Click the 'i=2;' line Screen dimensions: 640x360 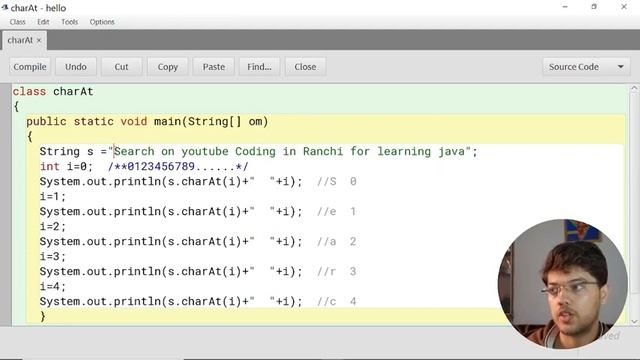(53, 227)
